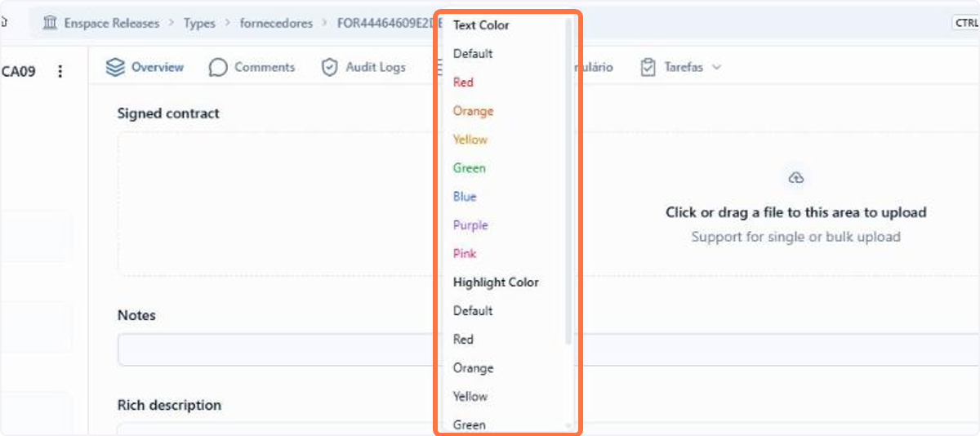Click the Enspace Releases building icon
Viewport: 980px width, 436px height.
click(50, 23)
